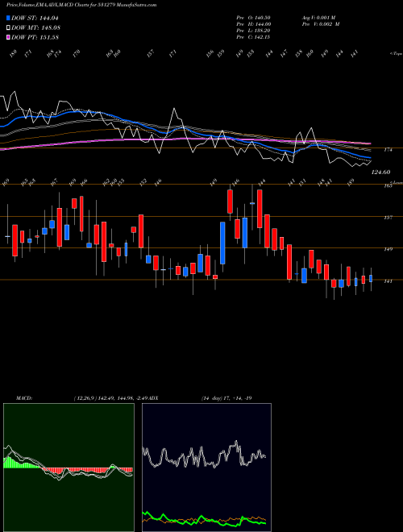Click the blue DOW ST legend swatch
This screenshot has height=532, width=403.
[8, 18]
